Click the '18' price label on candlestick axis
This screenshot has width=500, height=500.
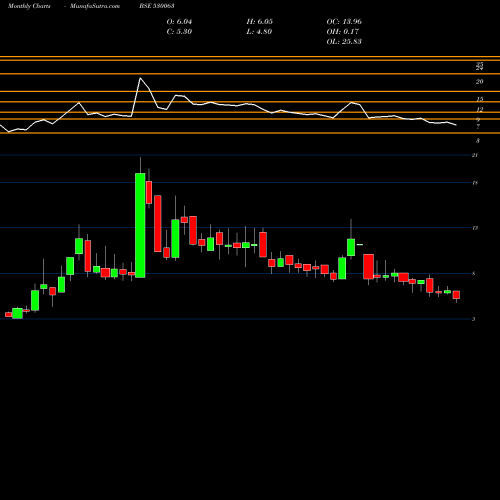(x=475, y=183)
